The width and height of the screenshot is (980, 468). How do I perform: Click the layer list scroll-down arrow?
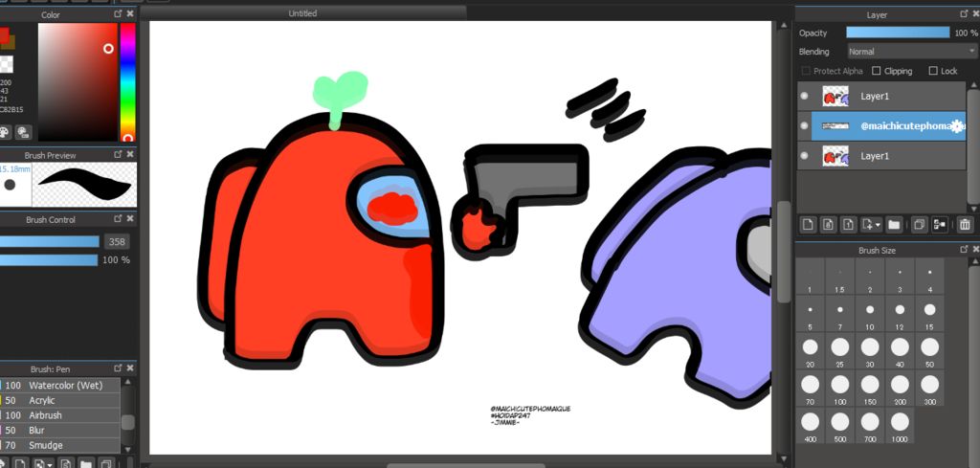pos(973,209)
